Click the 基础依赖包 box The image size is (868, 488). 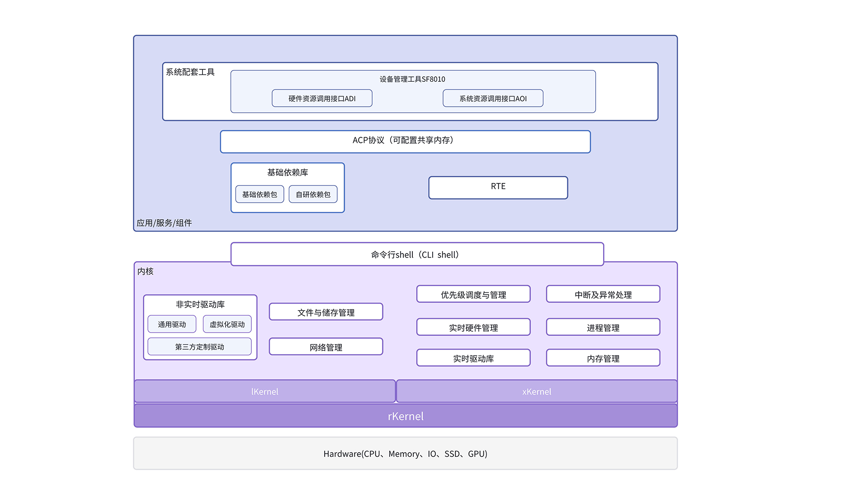tap(259, 194)
